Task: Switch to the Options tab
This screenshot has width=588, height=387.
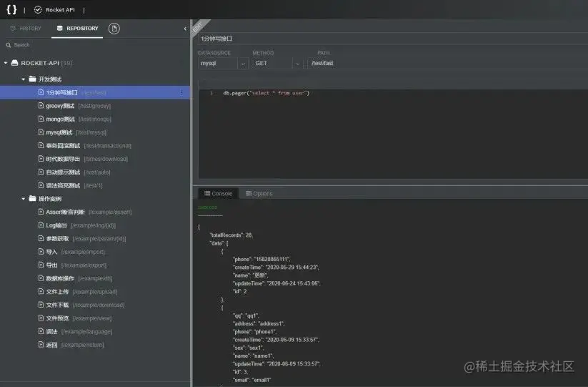Action: coord(259,194)
